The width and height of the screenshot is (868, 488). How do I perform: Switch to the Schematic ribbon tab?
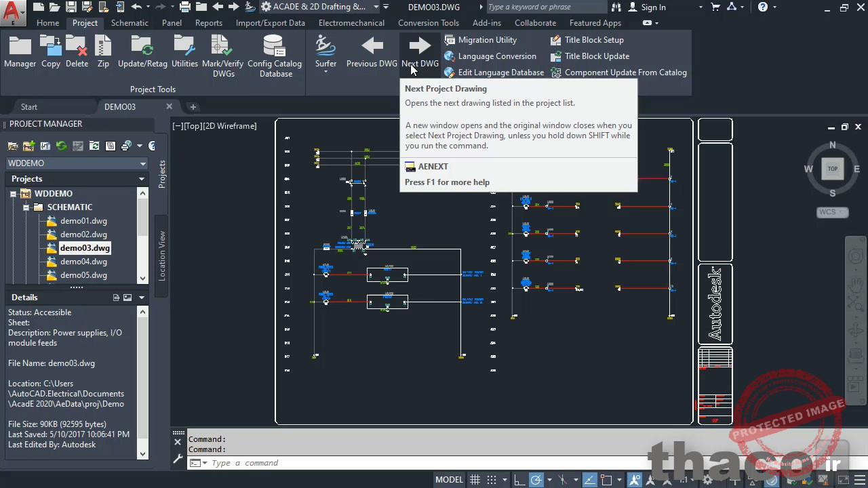point(130,22)
